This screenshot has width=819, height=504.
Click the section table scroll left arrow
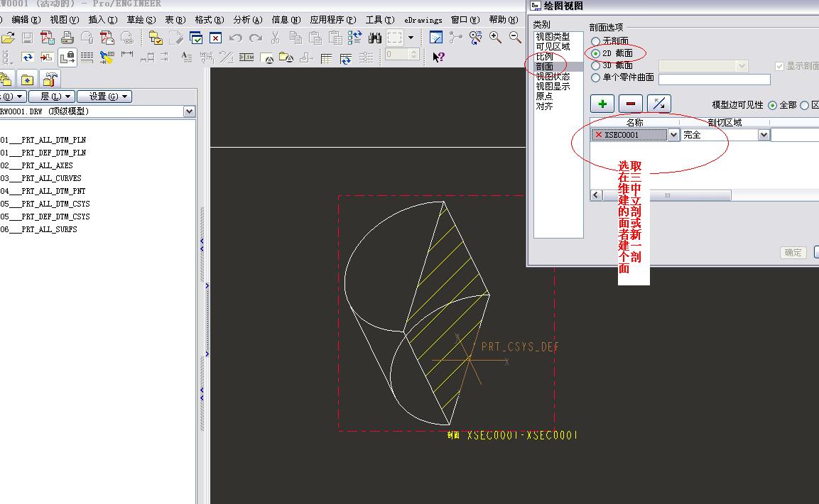[596, 195]
